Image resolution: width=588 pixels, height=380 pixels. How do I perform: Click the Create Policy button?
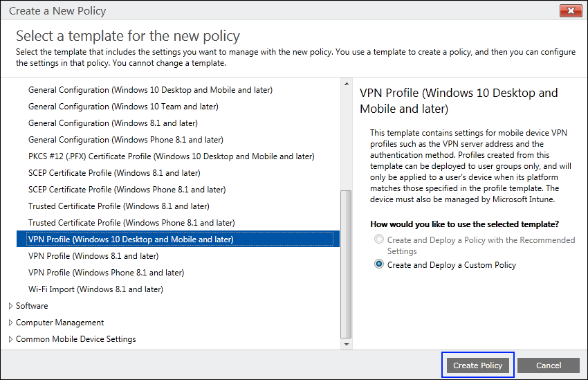[478, 365]
